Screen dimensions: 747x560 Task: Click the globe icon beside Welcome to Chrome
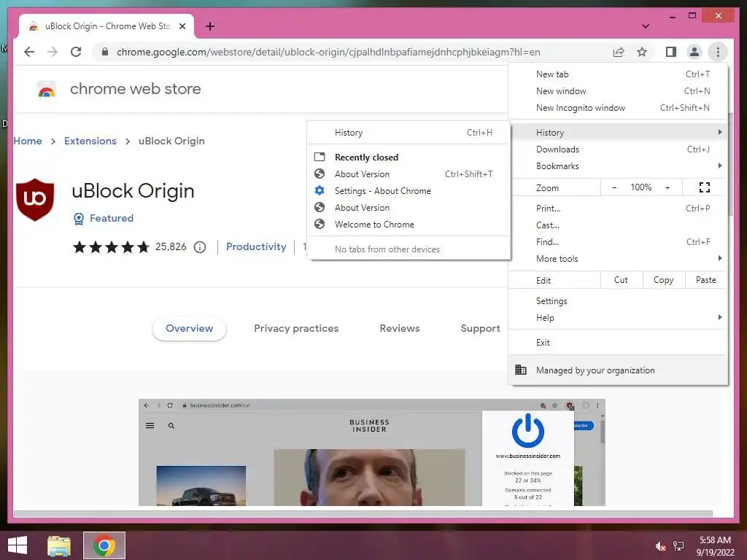pyautogui.click(x=320, y=224)
